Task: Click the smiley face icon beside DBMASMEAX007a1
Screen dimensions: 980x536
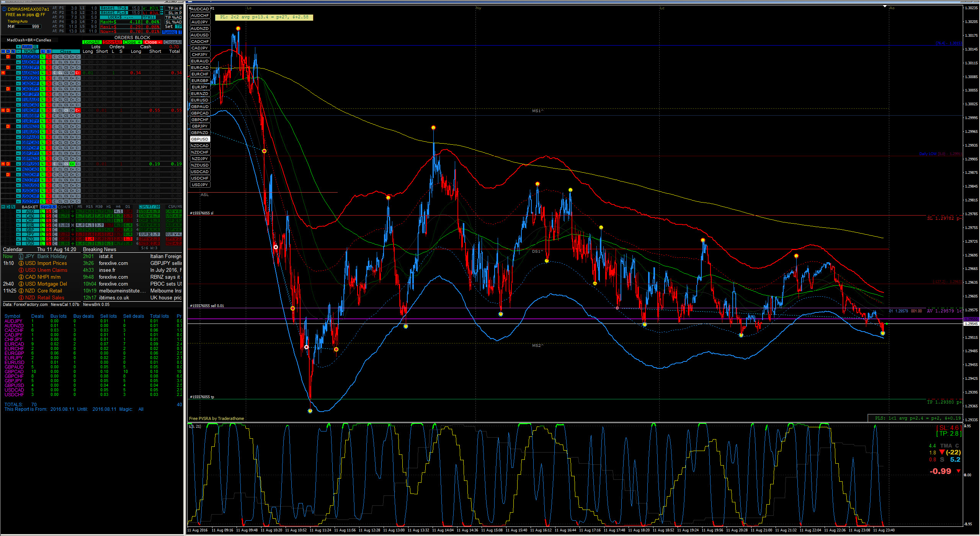Action: (4, 9)
